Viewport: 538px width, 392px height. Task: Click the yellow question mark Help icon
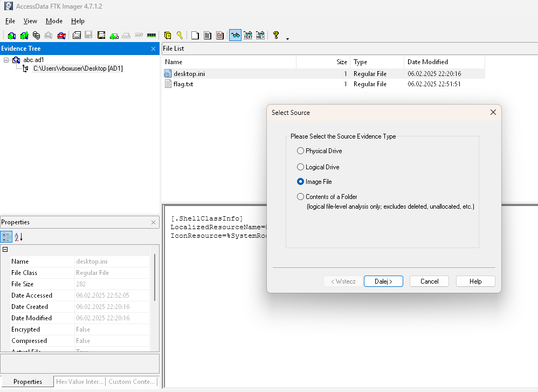click(276, 36)
